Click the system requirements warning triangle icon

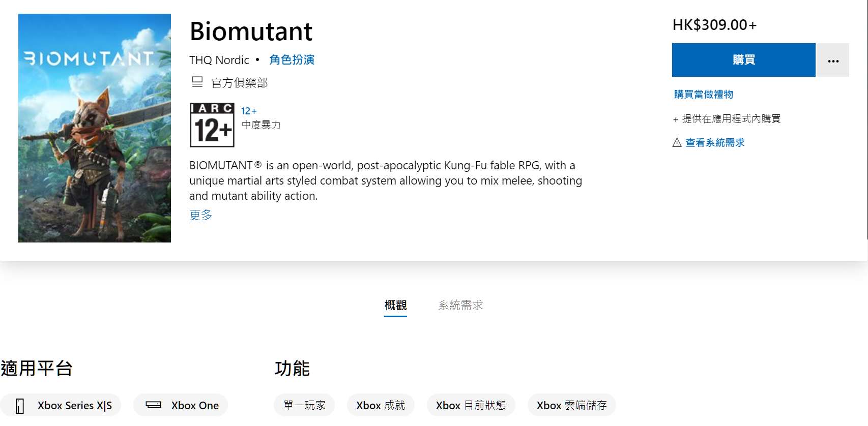[x=677, y=142]
